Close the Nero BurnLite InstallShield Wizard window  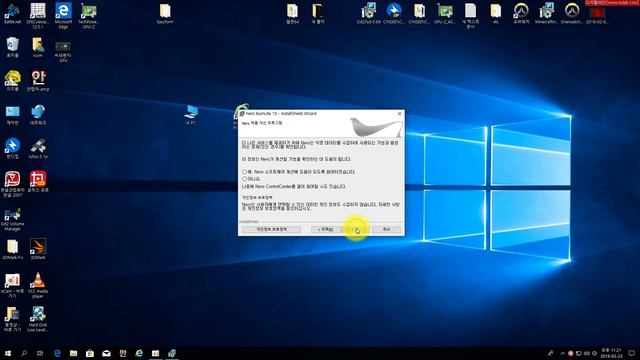(400, 113)
